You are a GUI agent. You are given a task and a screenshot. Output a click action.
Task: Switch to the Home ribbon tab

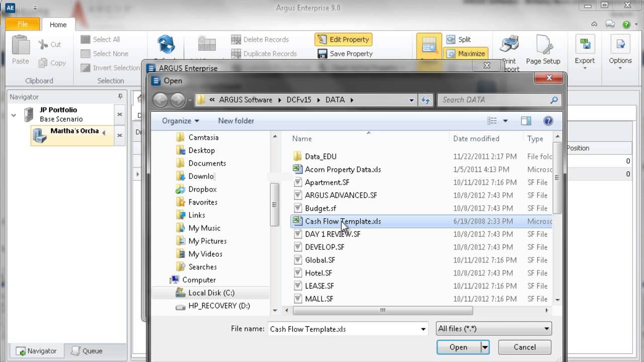tap(58, 25)
